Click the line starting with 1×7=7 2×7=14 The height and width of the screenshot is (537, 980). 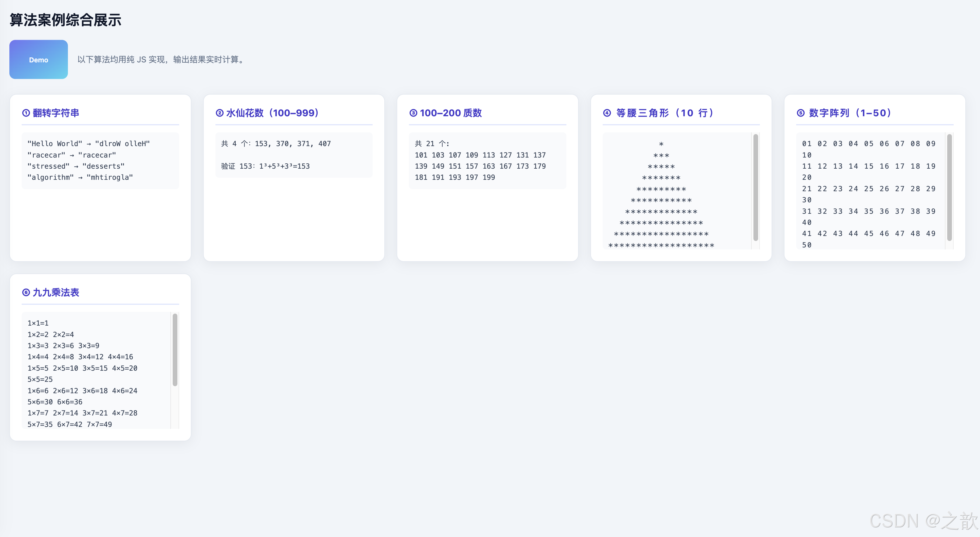pyautogui.click(x=83, y=413)
